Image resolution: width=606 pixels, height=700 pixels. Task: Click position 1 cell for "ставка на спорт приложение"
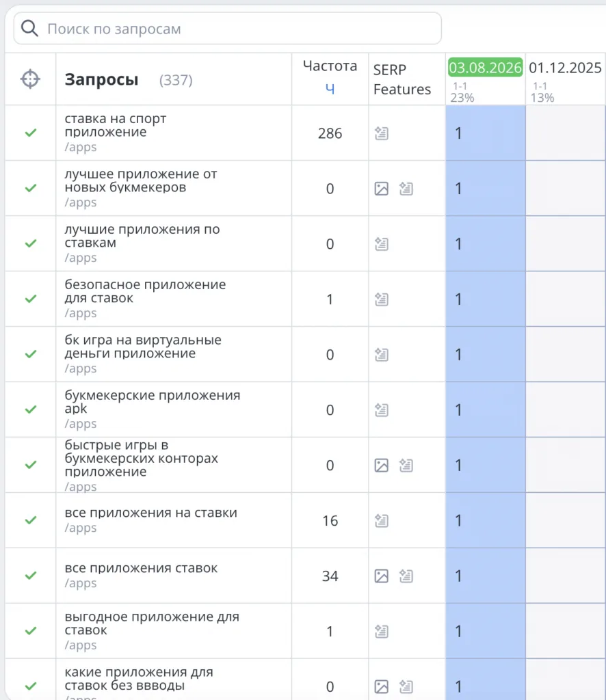pos(486,133)
